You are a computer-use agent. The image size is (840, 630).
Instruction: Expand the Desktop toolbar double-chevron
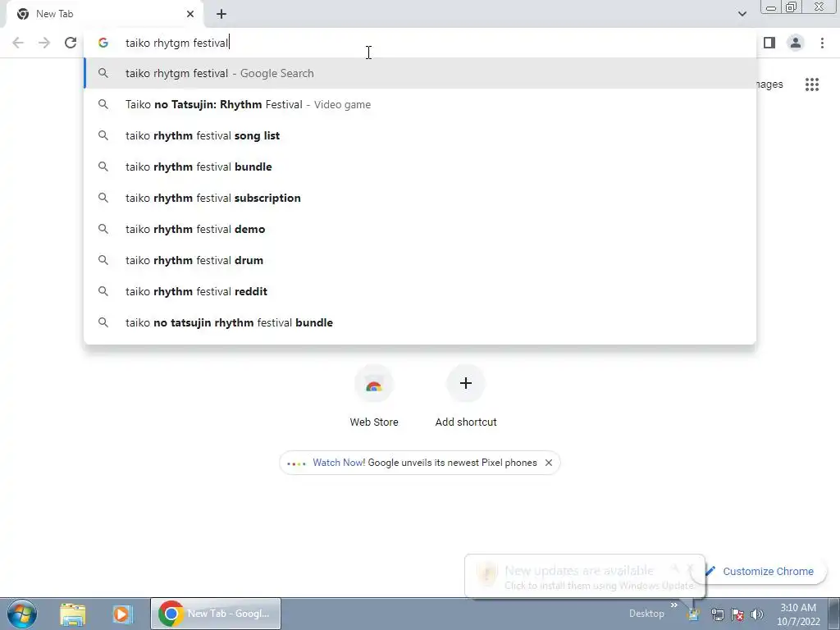(x=674, y=605)
